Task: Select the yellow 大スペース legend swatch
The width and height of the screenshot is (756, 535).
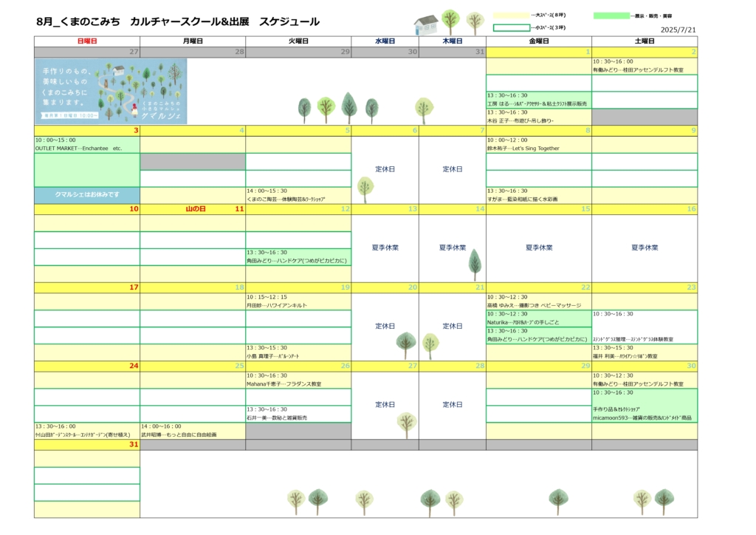Action: (x=511, y=16)
